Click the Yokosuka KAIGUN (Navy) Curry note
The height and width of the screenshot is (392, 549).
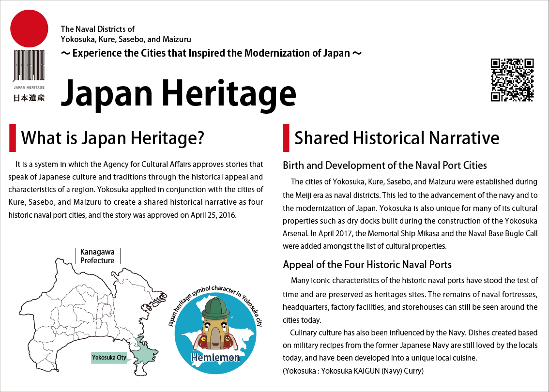coord(353,371)
